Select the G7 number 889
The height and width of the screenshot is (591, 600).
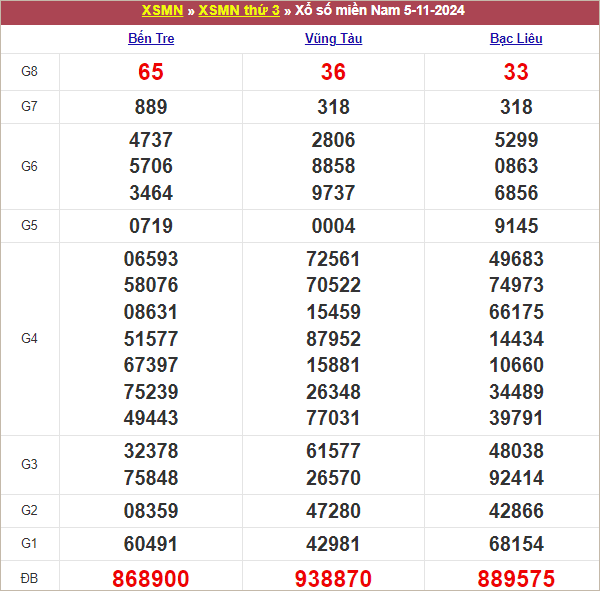[151, 107]
